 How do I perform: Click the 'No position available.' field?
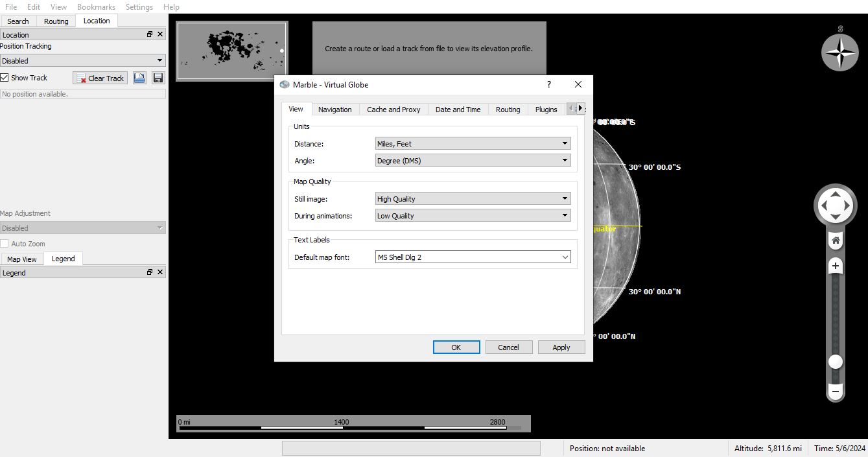point(83,94)
